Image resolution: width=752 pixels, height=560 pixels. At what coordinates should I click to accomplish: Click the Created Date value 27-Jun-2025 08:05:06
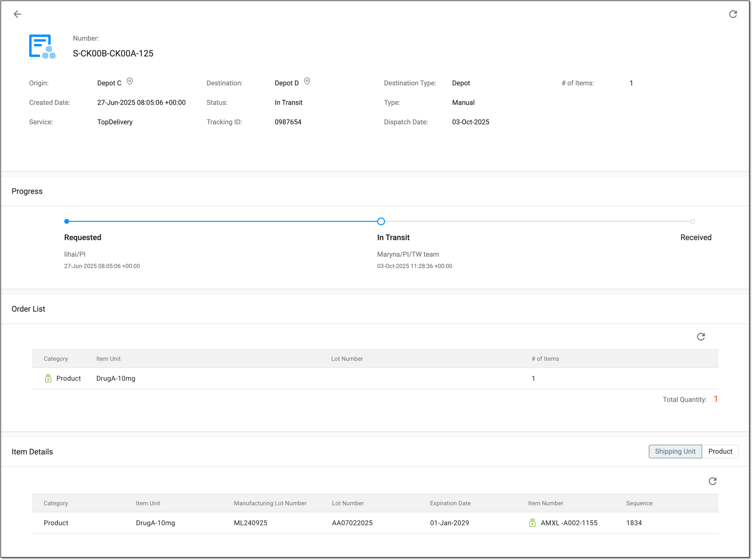tap(141, 102)
